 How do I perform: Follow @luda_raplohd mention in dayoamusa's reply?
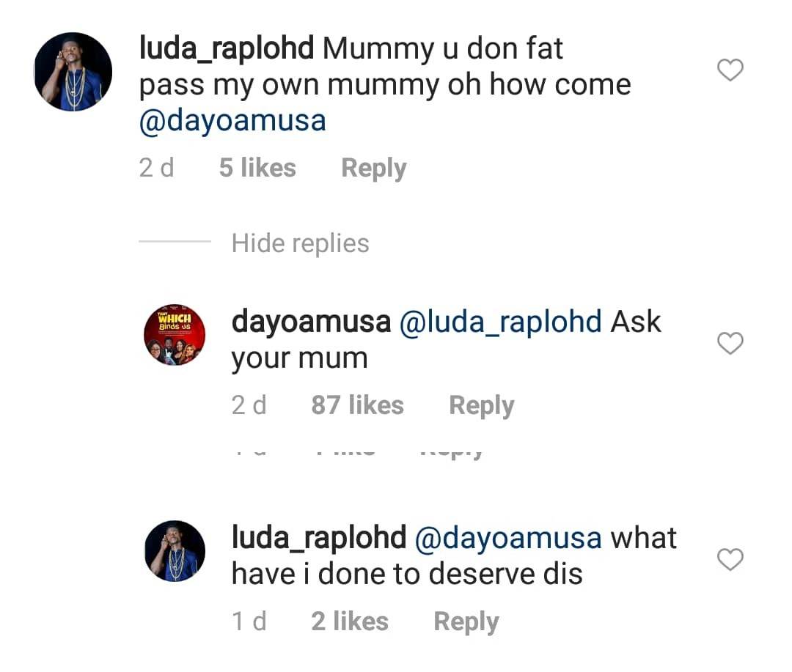tap(500, 322)
